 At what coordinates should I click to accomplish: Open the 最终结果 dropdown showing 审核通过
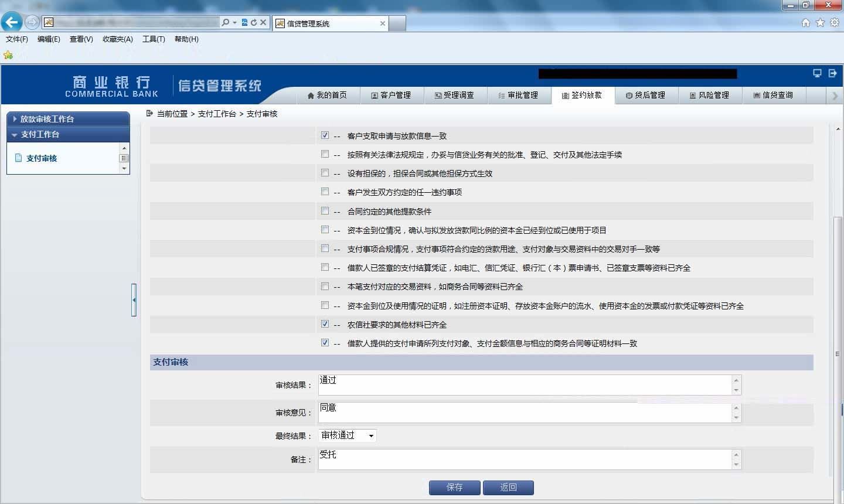(348, 435)
